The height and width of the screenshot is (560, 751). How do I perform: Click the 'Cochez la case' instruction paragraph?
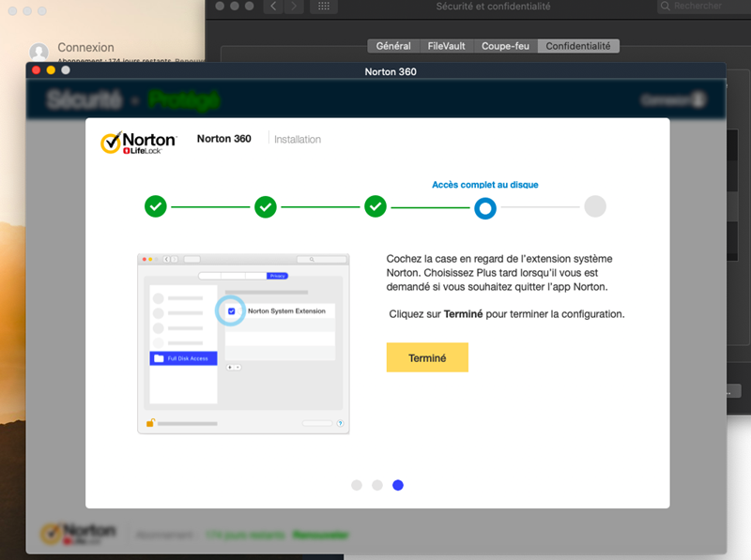(499, 273)
